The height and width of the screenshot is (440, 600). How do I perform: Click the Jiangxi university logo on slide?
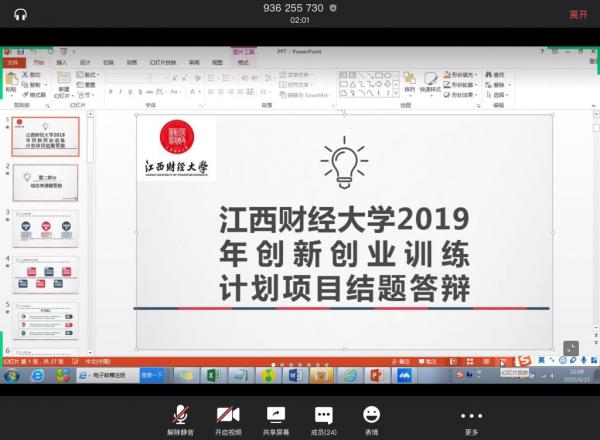point(176,148)
